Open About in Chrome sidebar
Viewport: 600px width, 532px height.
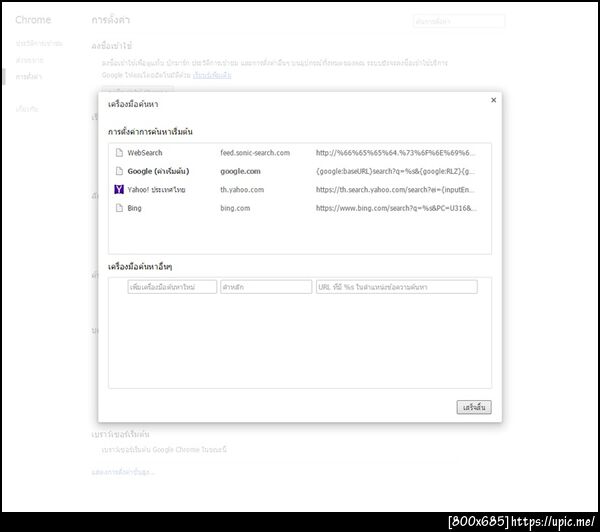click(27, 109)
